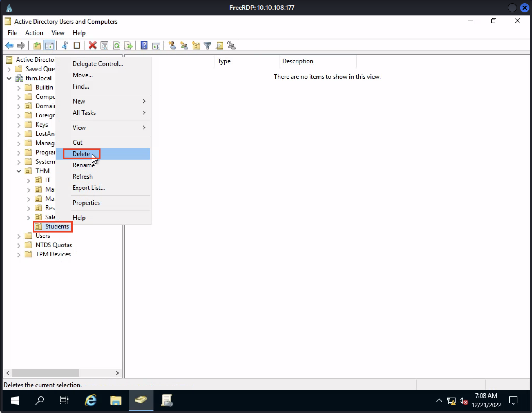Expand the TPM Devices container
The width and height of the screenshot is (532, 413).
tap(19, 255)
